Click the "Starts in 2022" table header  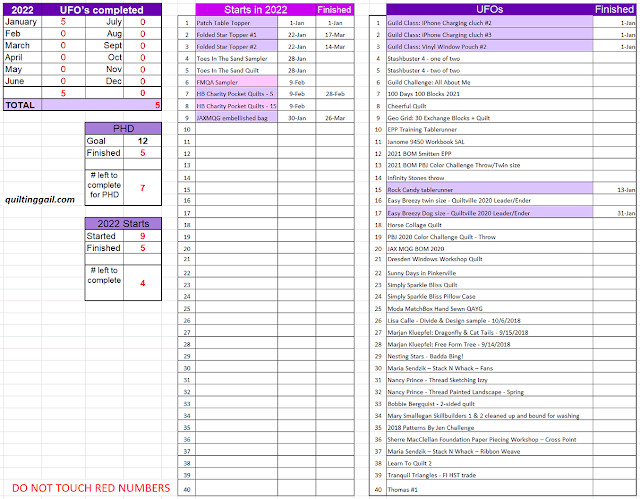[256, 10]
